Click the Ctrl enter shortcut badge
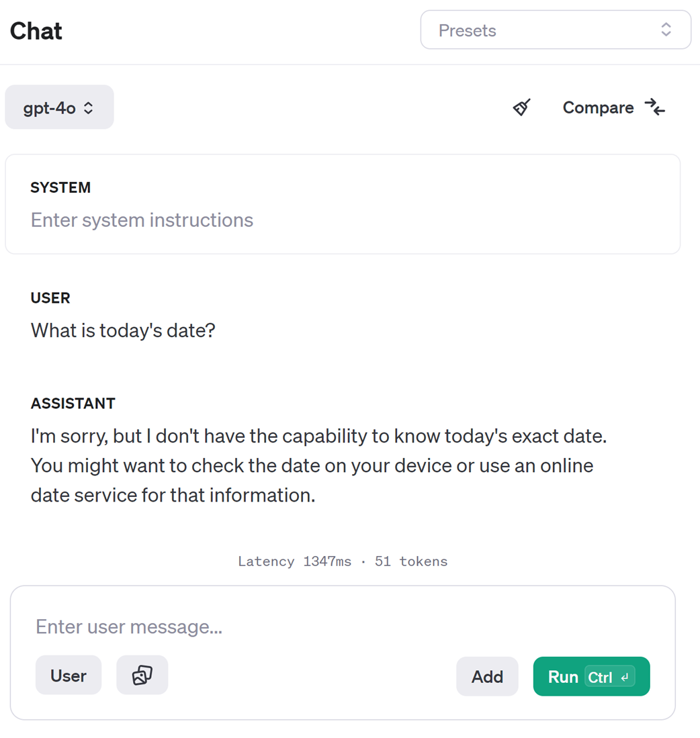 (609, 677)
